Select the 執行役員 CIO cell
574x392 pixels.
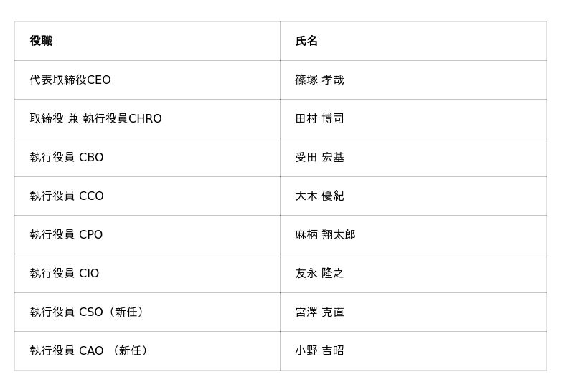click(65, 274)
